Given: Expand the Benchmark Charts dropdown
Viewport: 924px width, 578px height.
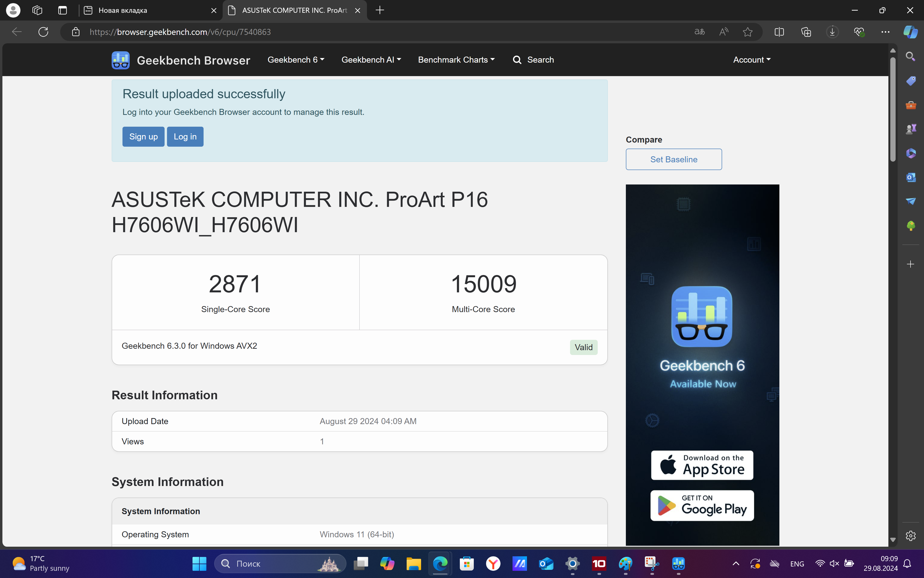Looking at the screenshot, I should click(456, 60).
